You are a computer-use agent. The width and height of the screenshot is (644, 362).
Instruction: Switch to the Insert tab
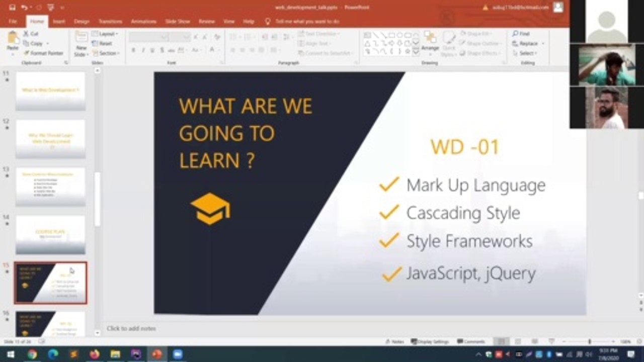tap(59, 22)
